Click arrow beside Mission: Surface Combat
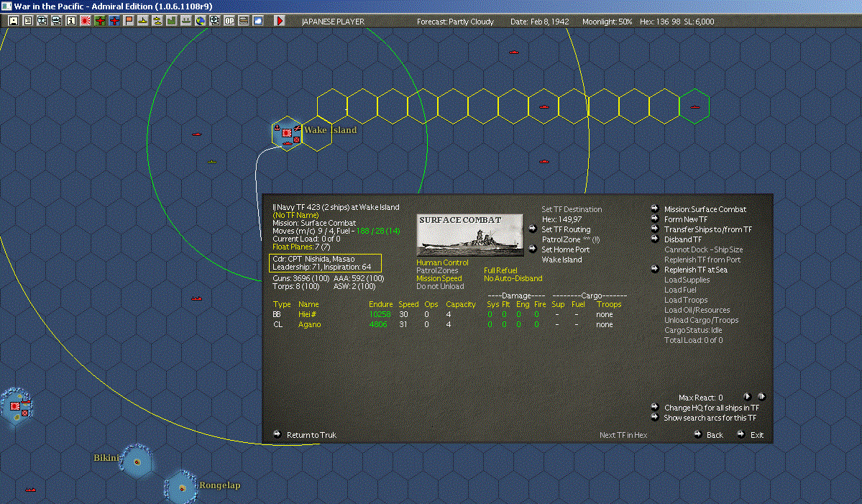The height and width of the screenshot is (504, 862). (655, 209)
